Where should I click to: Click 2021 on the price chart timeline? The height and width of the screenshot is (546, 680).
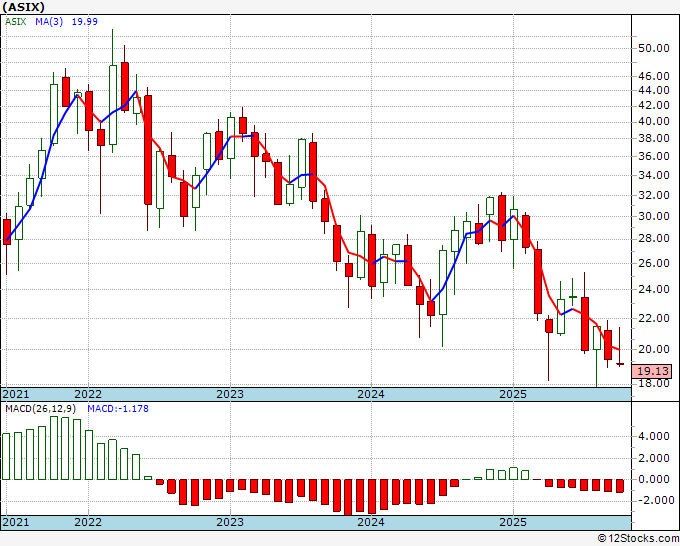click(x=16, y=394)
